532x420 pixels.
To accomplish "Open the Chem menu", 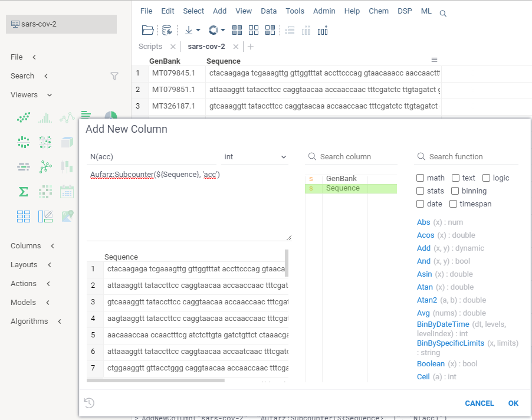I will [379, 11].
